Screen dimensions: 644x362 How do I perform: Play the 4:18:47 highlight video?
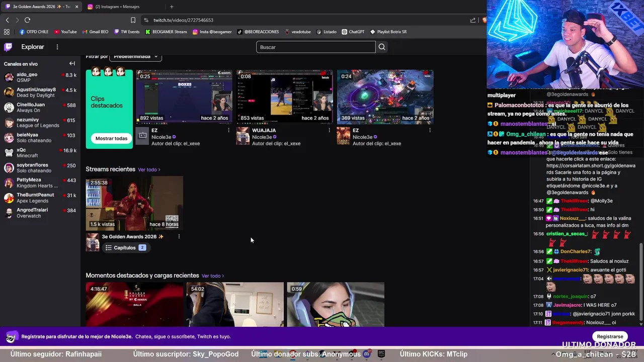(x=134, y=305)
